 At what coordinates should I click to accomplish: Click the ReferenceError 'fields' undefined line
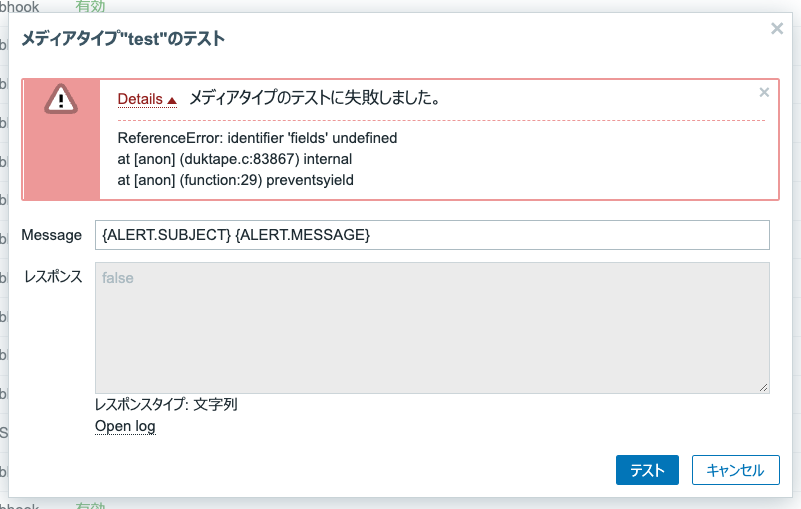pyautogui.click(x=257, y=138)
